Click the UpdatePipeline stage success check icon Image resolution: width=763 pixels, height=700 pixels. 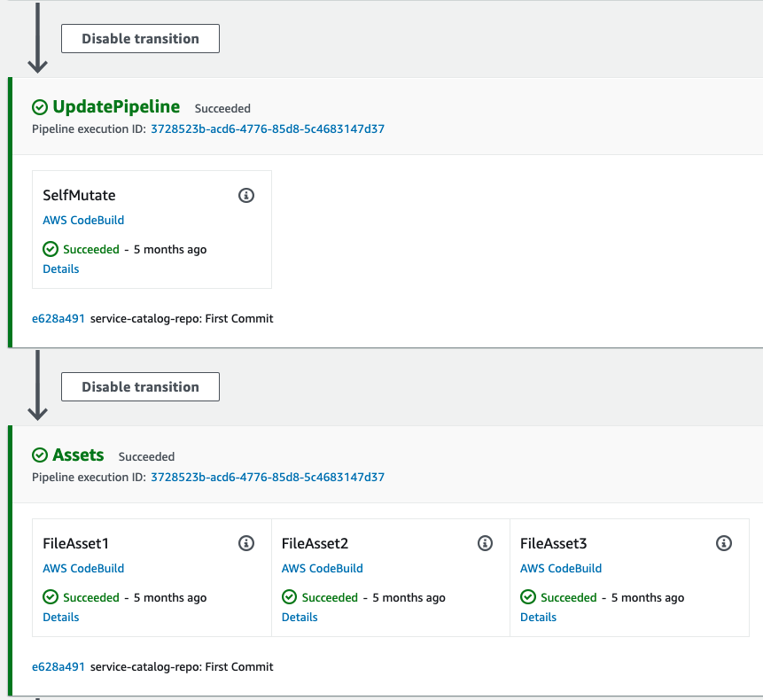pos(39,106)
